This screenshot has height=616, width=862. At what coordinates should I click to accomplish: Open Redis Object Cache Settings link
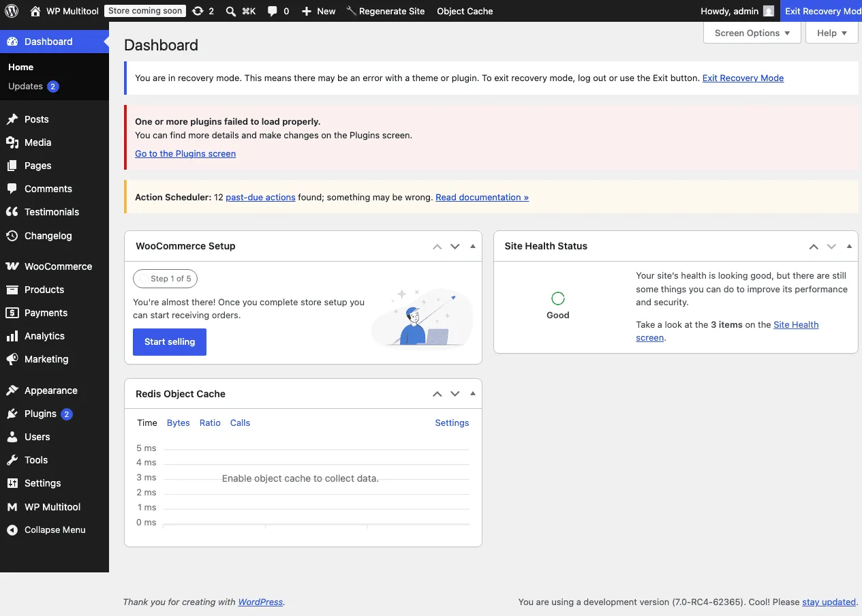coord(452,423)
